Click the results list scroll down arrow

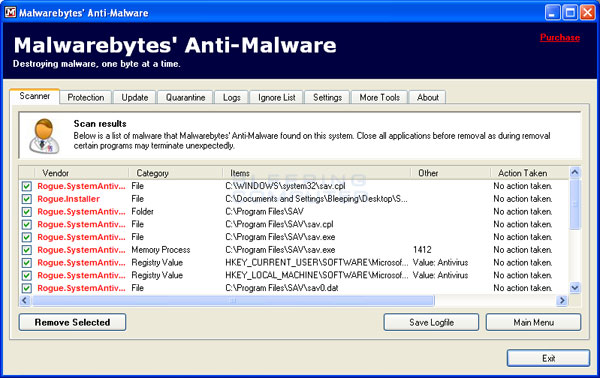(x=575, y=288)
